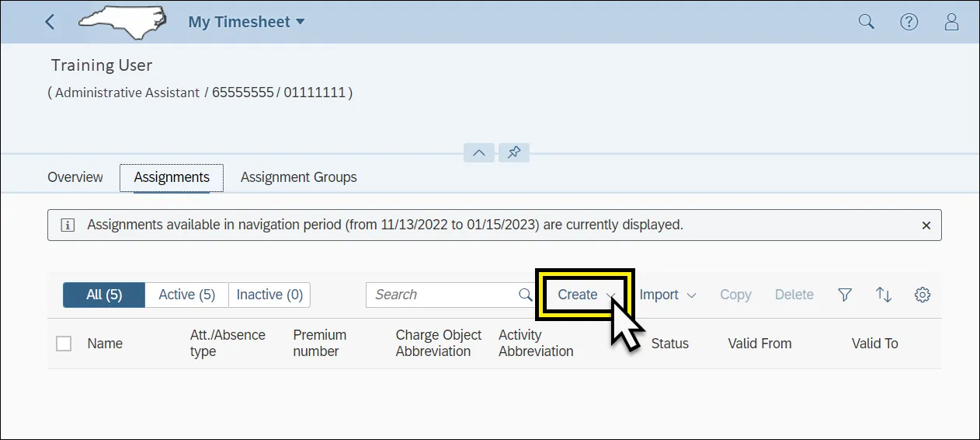
Task: Open the filter funnel icon
Action: tap(845, 295)
